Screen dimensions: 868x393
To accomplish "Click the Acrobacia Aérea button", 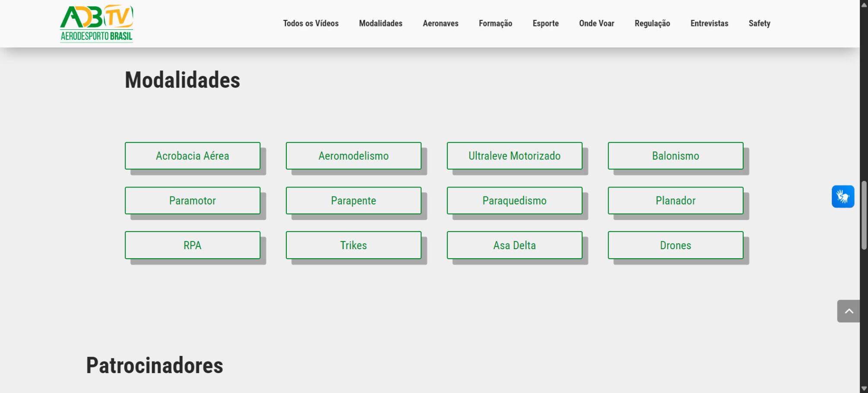I will pos(193,156).
